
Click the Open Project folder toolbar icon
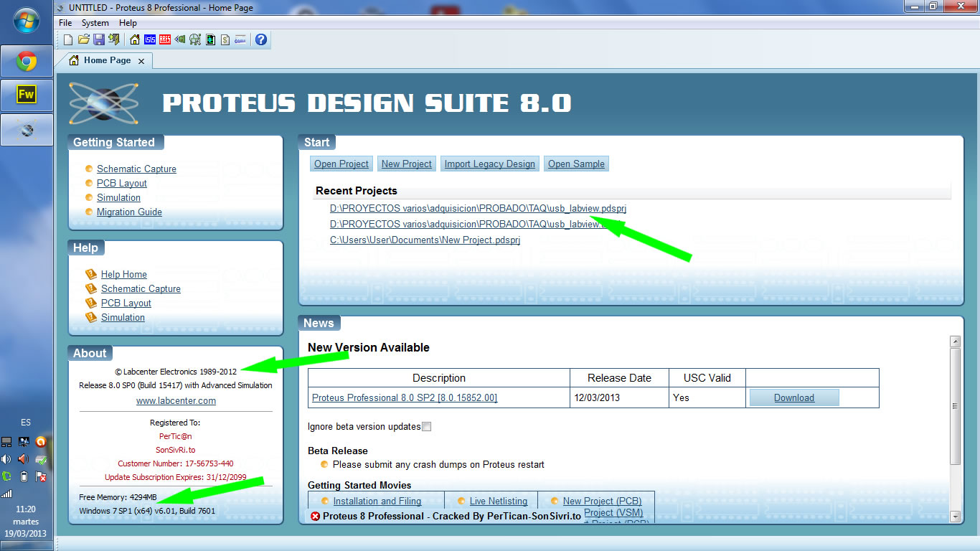(84, 39)
